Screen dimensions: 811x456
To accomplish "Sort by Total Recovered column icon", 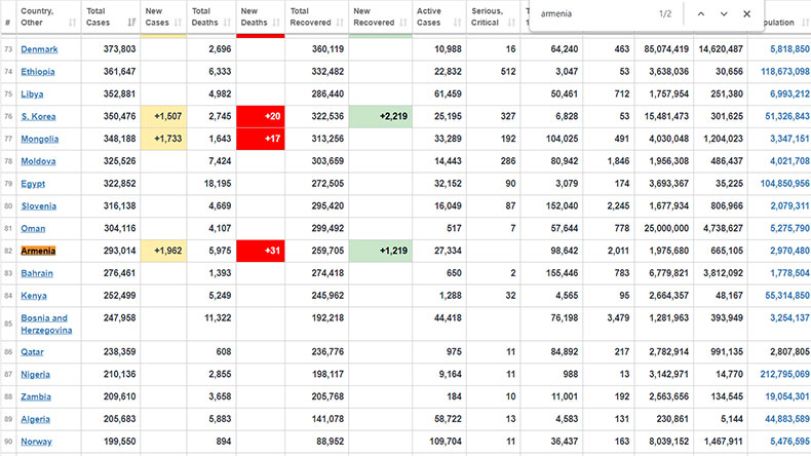I will click(x=340, y=22).
